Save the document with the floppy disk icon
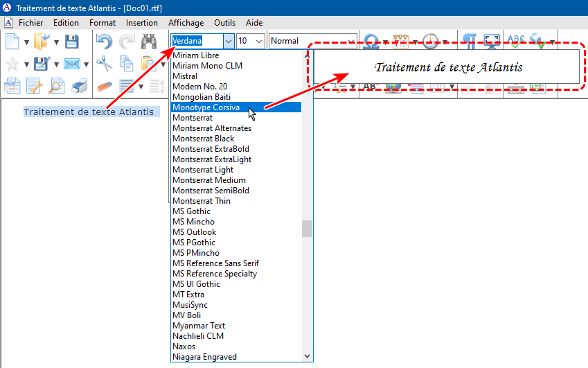588x368 pixels. [71, 42]
